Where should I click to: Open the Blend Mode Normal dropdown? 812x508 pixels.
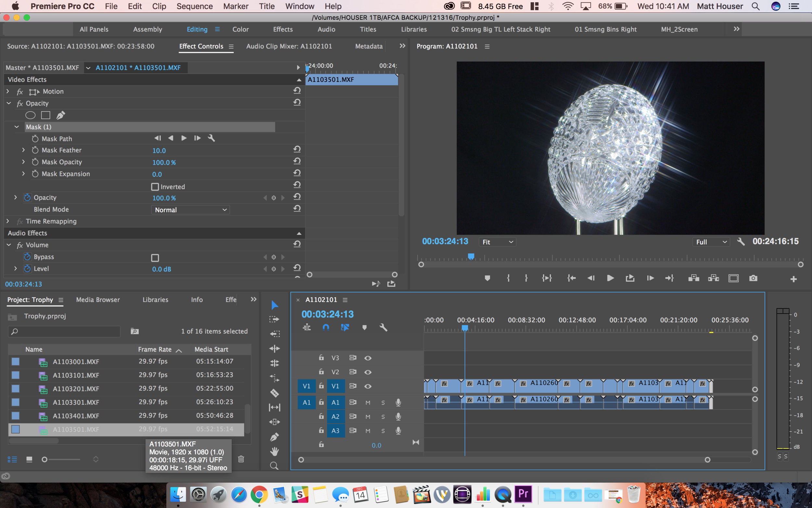pos(190,210)
